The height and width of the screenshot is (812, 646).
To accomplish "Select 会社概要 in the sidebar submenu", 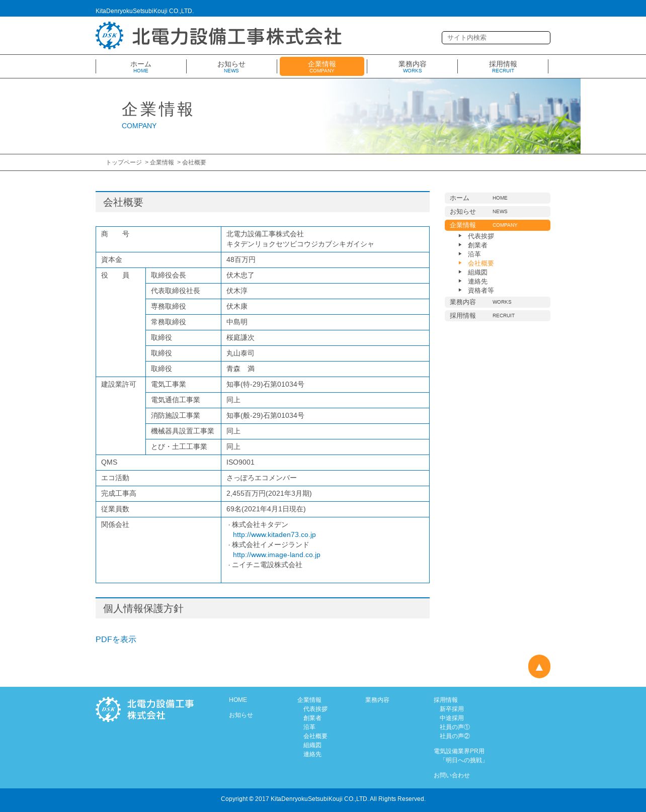I will [481, 263].
